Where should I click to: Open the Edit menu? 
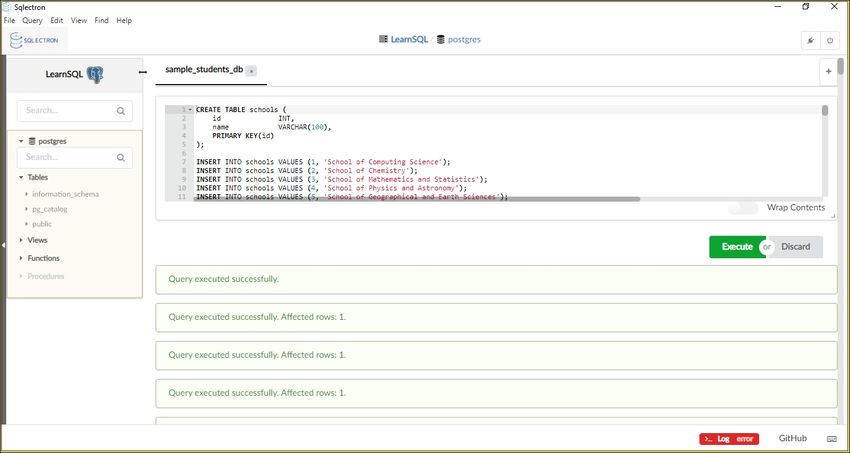coord(57,21)
